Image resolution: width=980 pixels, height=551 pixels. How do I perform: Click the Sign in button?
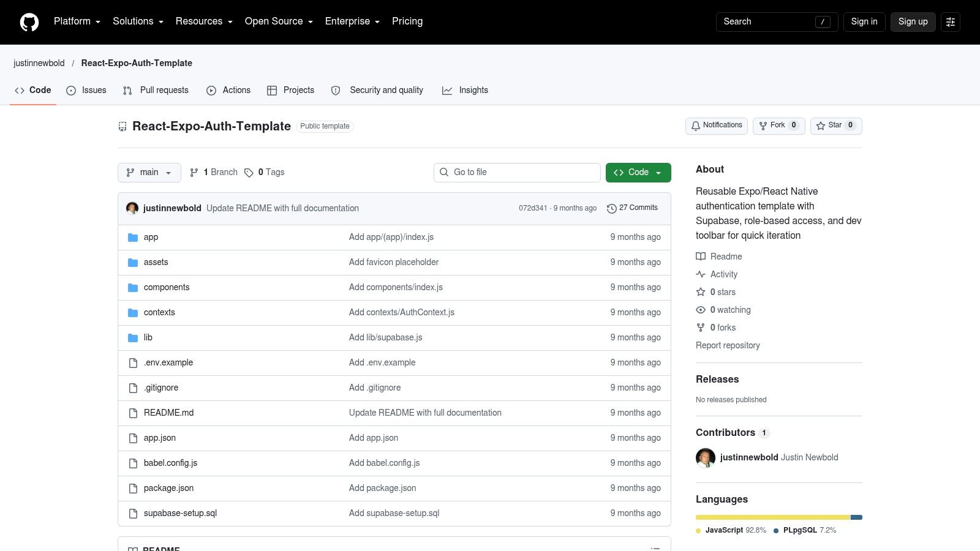(864, 22)
